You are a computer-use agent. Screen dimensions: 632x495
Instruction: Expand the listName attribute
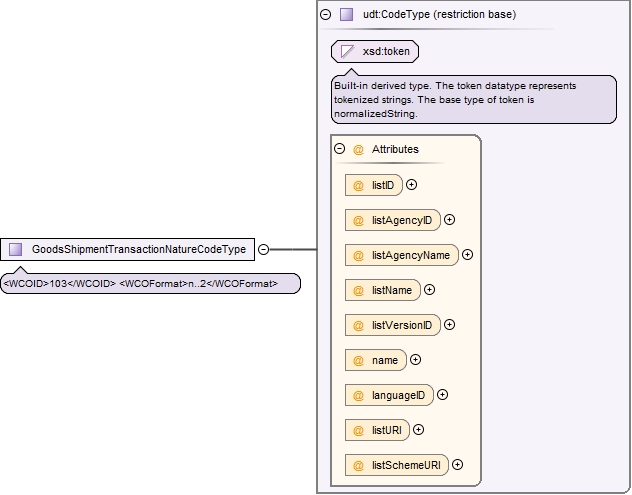coord(430,290)
